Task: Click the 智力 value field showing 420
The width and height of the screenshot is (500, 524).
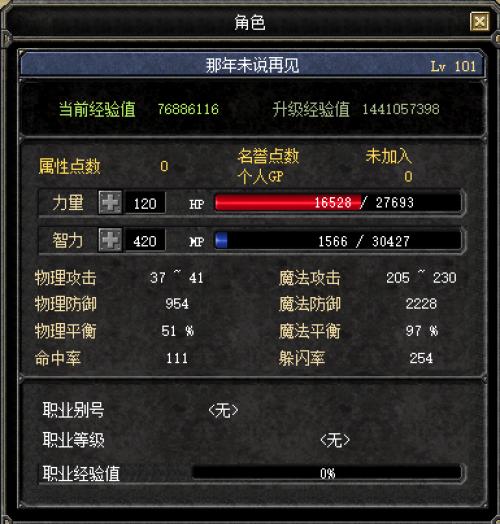Action: [x=145, y=240]
